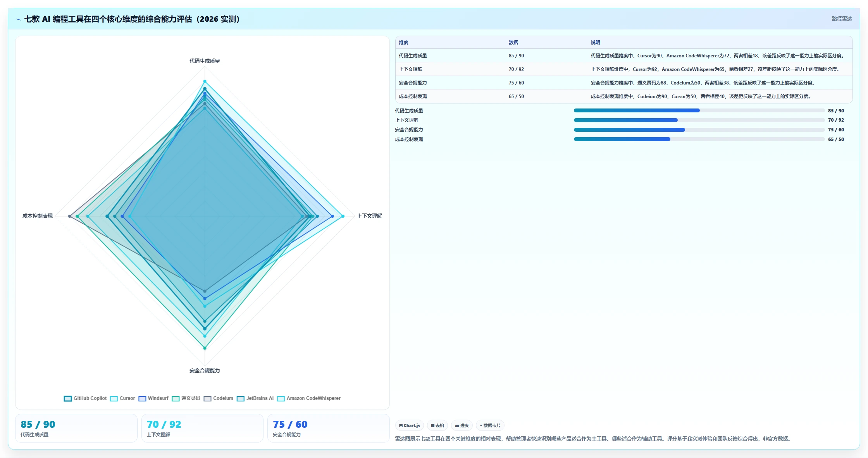Toggle Codeium legend item
This screenshot has height=458, width=868.
point(219,398)
